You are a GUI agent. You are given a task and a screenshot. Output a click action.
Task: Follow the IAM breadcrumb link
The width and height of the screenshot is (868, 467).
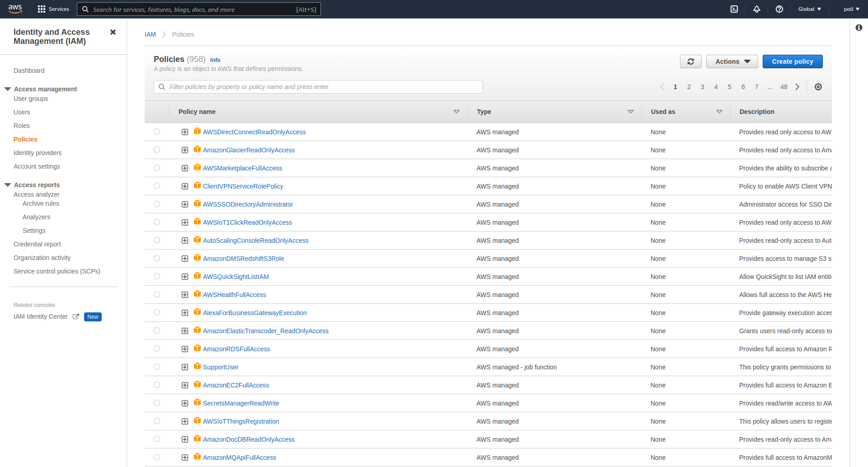click(150, 34)
